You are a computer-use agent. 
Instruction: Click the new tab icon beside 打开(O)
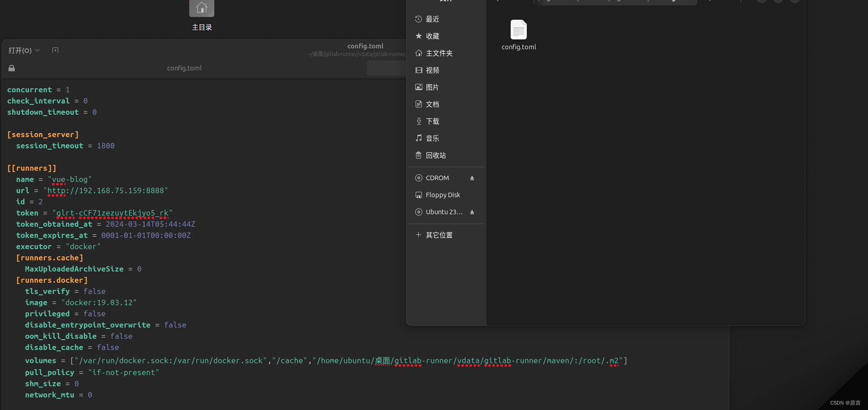click(x=55, y=50)
